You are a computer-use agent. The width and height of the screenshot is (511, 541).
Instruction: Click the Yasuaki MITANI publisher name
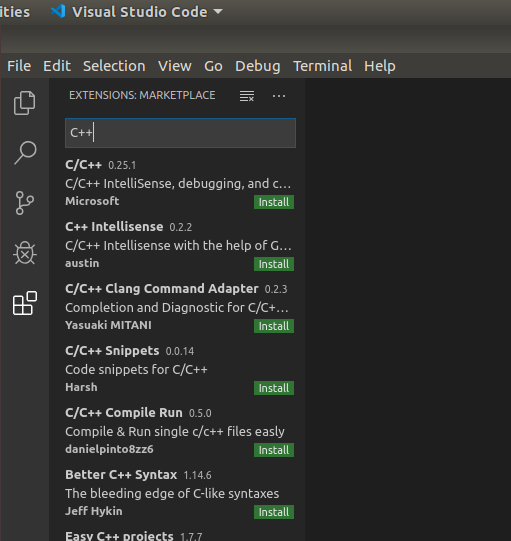point(108,325)
